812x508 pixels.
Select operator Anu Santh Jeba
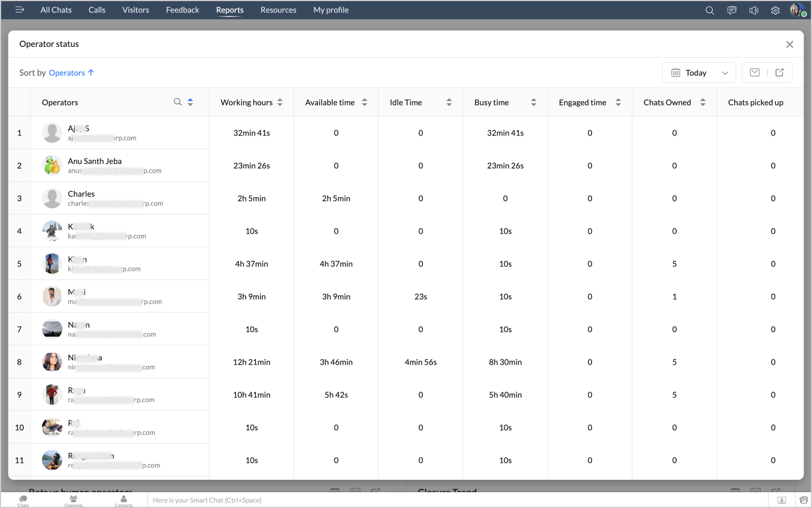(95, 161)
